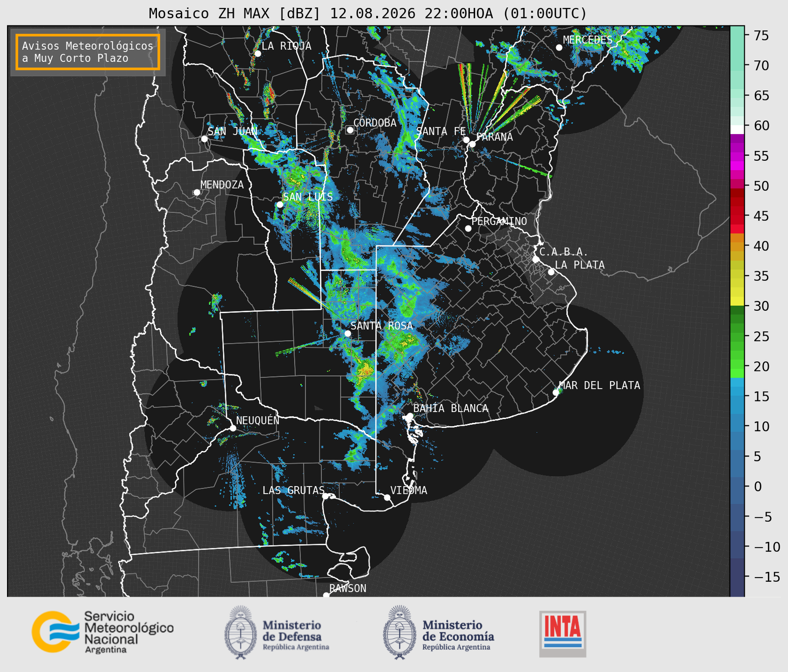Click the Pergamino city label
This screenshot has height=672, width=788.
pos(499,221)
